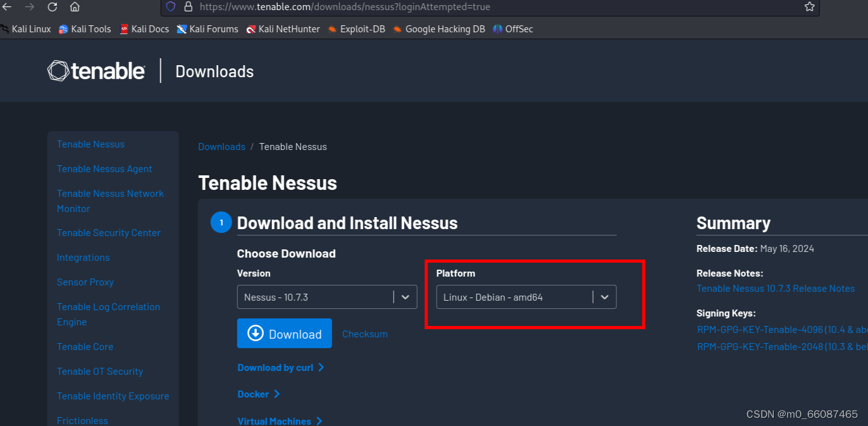The image size is (868, 426).
Task: Open the Checksum link
Action: click(x=365, y=334)
